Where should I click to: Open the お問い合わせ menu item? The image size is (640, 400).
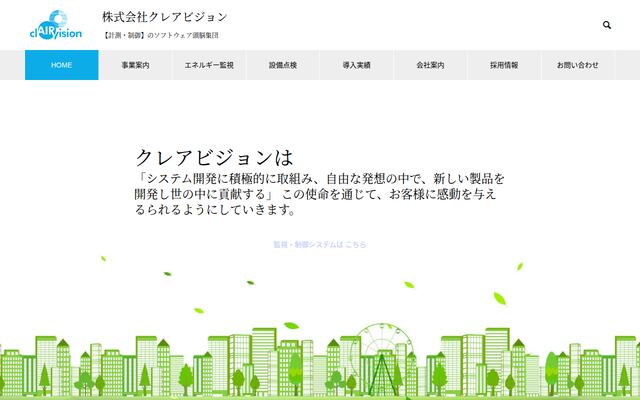578,65
